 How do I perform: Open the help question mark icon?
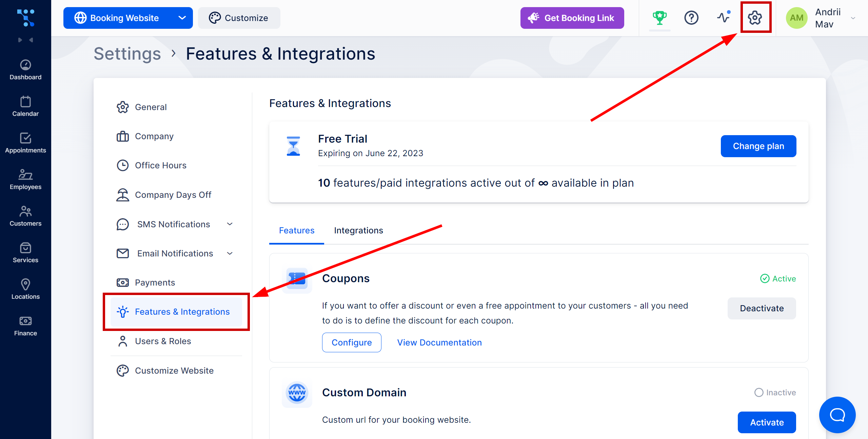click(x=691, y=18)
